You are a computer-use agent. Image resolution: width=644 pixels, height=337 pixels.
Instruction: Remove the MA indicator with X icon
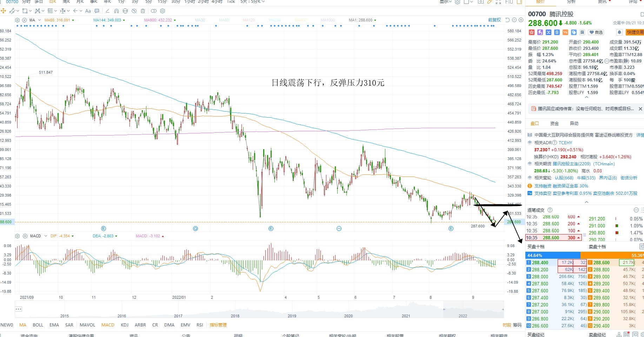pos(25,20)
